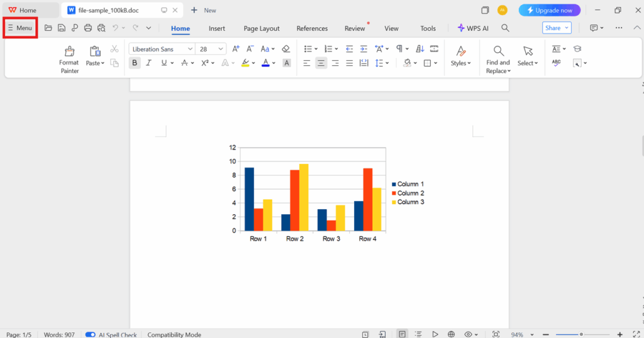Click the Decrease Indent icon
Screen dimensions: 644x338
[349, 49]
